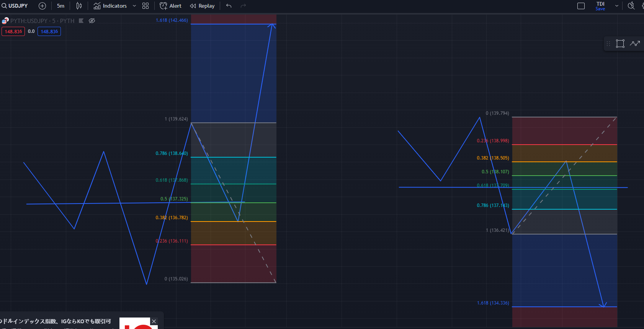644x329 pixels.
Task: Expand the favorite indicators dropdown arrow
Action: click(x=134, y=6)
